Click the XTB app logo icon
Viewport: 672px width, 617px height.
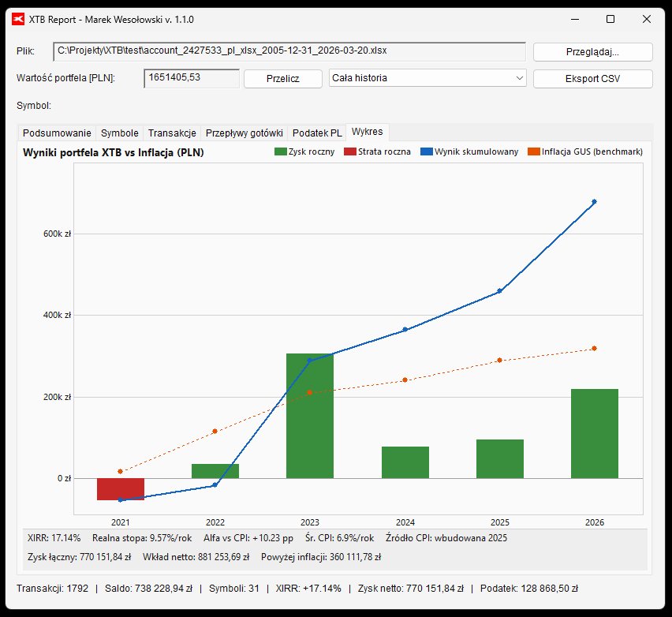point(18,19)
